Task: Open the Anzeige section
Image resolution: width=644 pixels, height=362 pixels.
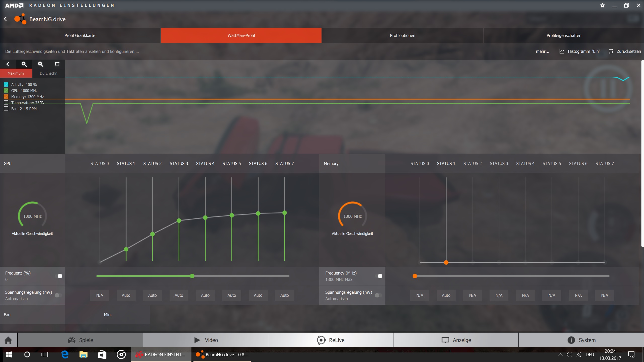Action: pos(456,340)
